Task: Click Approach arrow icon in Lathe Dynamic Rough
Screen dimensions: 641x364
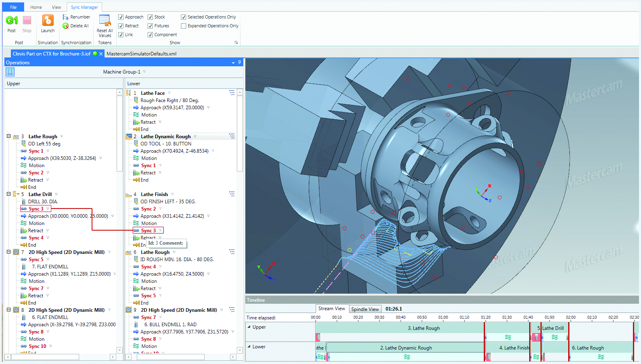Action: click(x=136, y=151)
